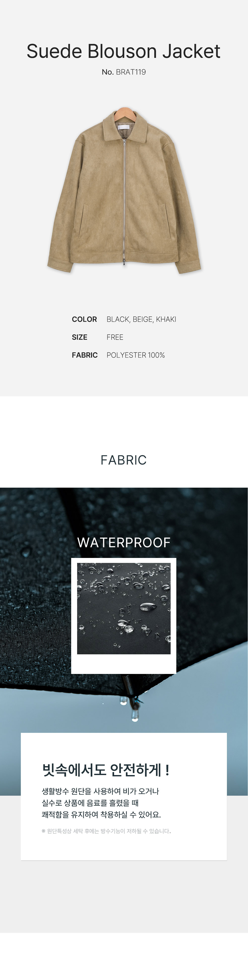Click the jacket's center zipper
Viewport: 248px width, 980px height.
(124, 202)
